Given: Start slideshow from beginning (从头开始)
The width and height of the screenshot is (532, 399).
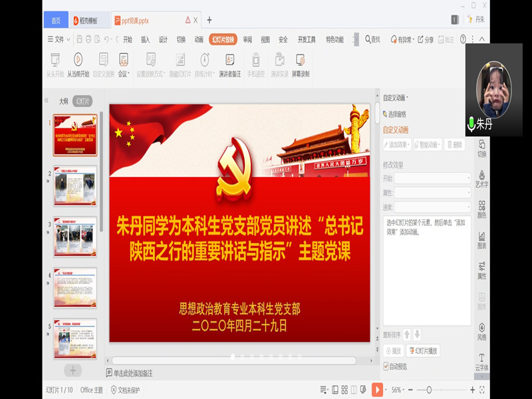Looking at the screenshot, I should click(x=55, y=65).
